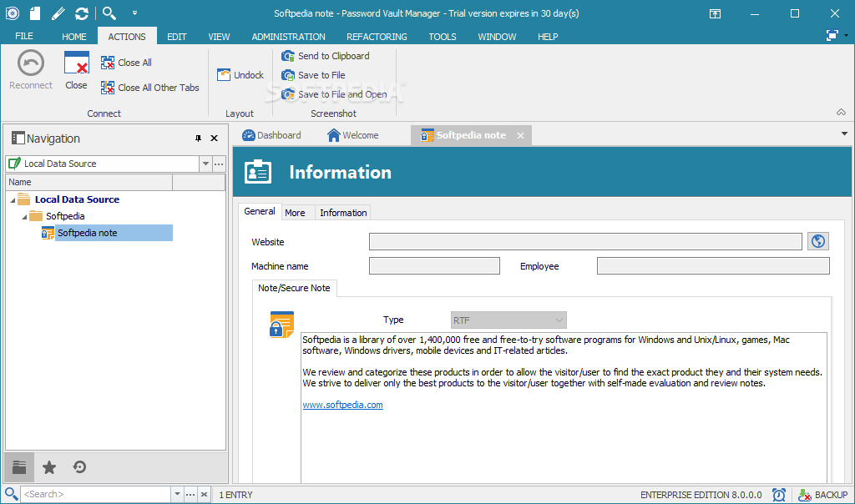The image size is (855, 504).
Task: Open the tab list dropdown arrow at right
Action: tap(844, 134)
